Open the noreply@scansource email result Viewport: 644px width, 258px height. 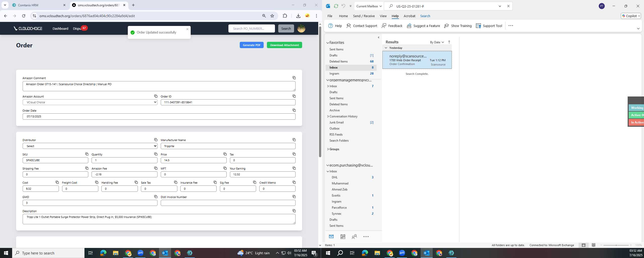click(417, 60)
